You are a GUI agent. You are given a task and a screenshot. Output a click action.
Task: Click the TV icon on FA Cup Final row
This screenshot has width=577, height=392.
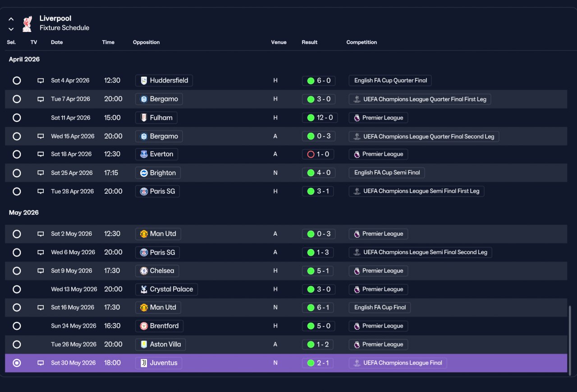pos(41,308)
